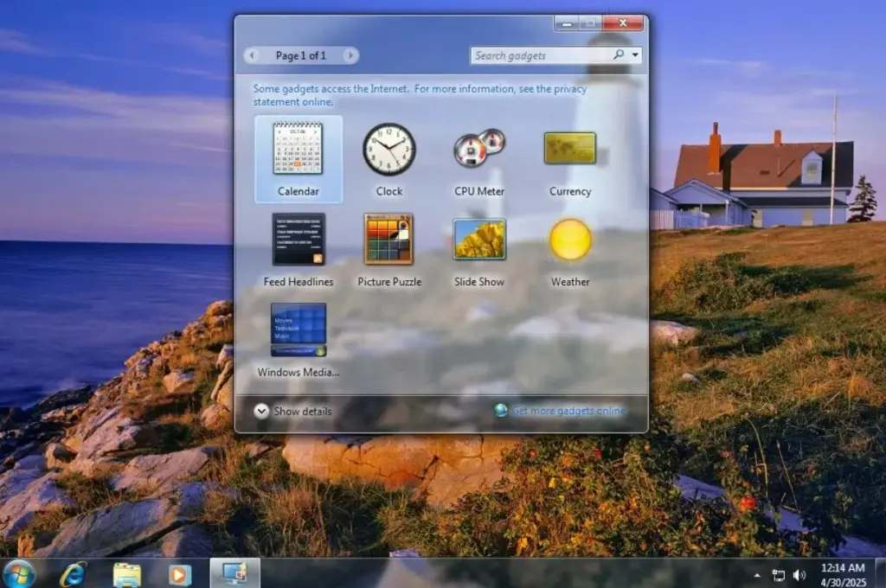Pick the Feed Headlines gadget
Viewport: 886px width, 588px height.
299,240
